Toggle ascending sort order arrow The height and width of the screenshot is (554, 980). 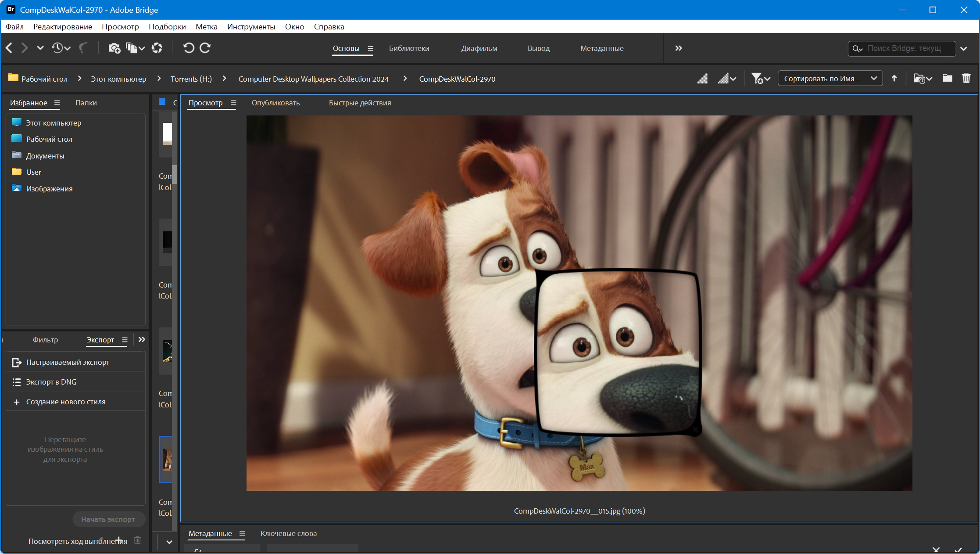pos(894,79)
